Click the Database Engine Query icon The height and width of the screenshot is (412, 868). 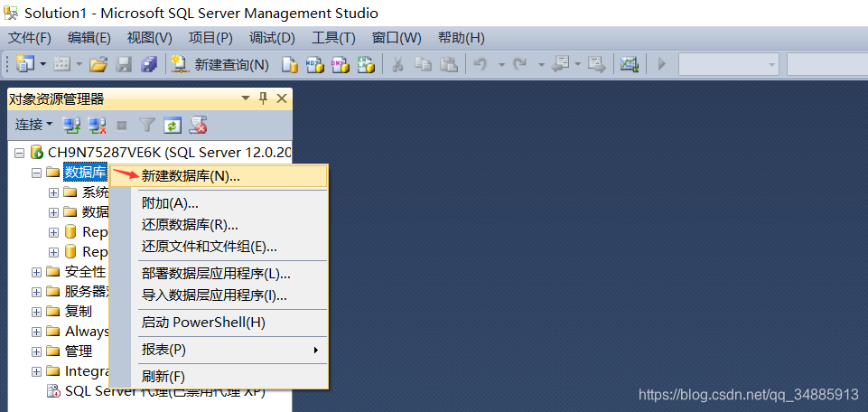pyautogui.click(x=290, y=64)
